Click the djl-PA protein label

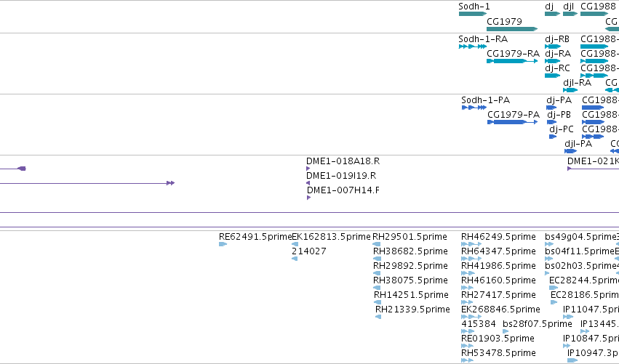(x=578, y=144)
